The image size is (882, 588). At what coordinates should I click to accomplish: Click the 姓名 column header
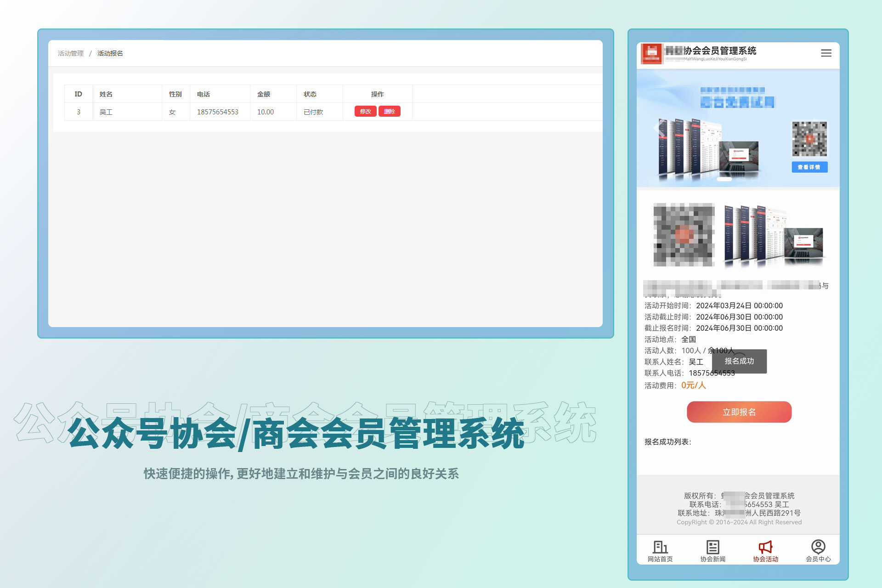pyautogui.click(x=127, y=94)
